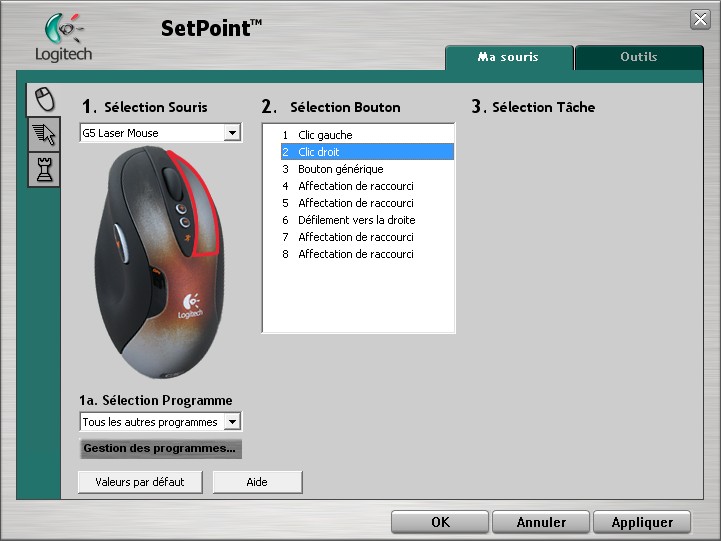Select button 2 Clic droit

click(x=367, y=152)
